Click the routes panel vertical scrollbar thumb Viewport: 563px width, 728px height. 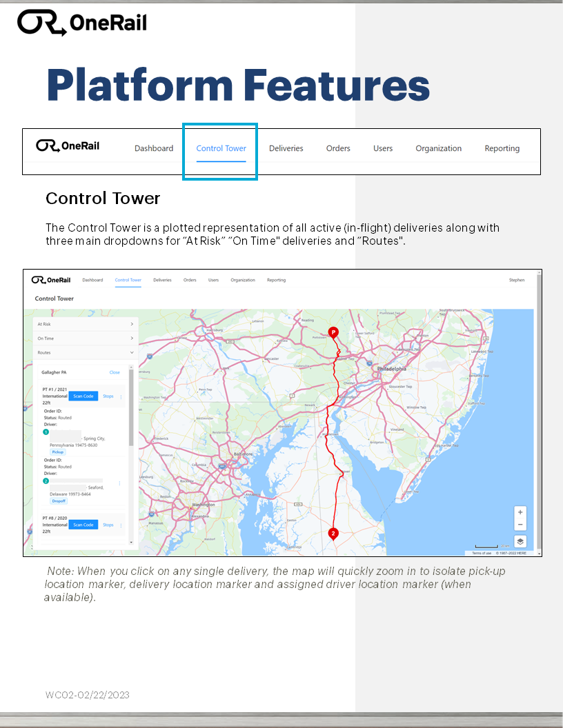131,408
